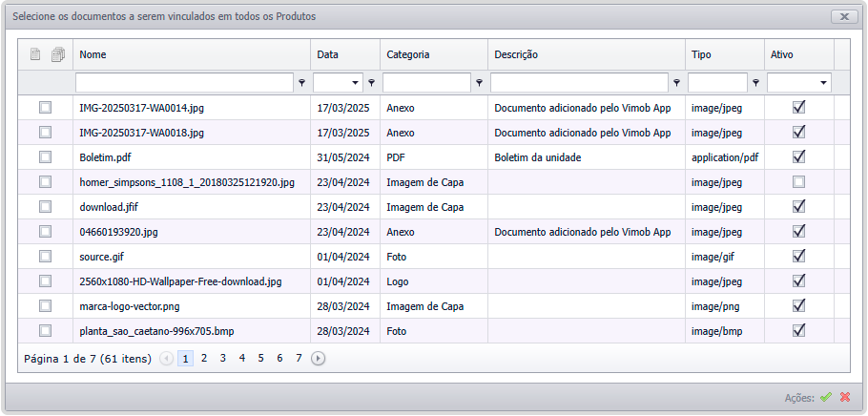
Task: Focus the Tipo filter text field
Action: click(x=718, y=83)
